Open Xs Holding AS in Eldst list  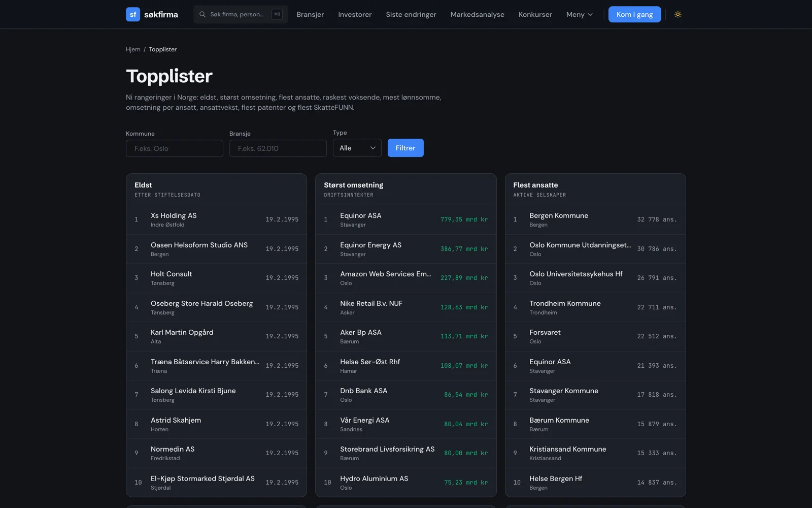[x=216, y=219]
